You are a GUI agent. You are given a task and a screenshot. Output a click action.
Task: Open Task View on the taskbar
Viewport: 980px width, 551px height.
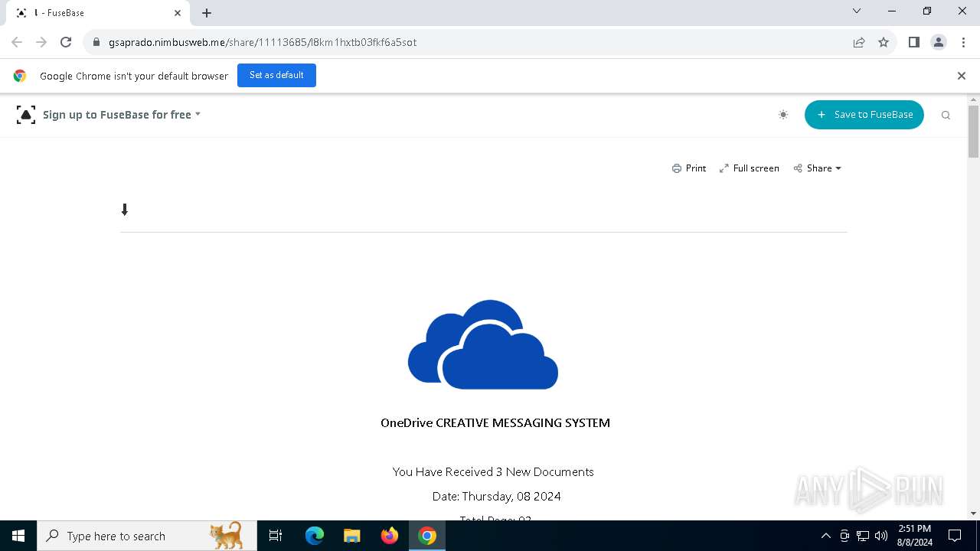pyautogui.click(x=276, y=536)
